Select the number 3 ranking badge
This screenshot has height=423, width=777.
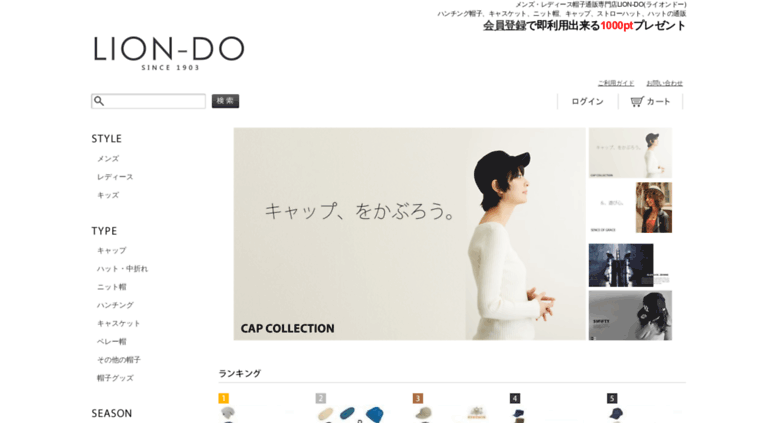click(418, 398)
